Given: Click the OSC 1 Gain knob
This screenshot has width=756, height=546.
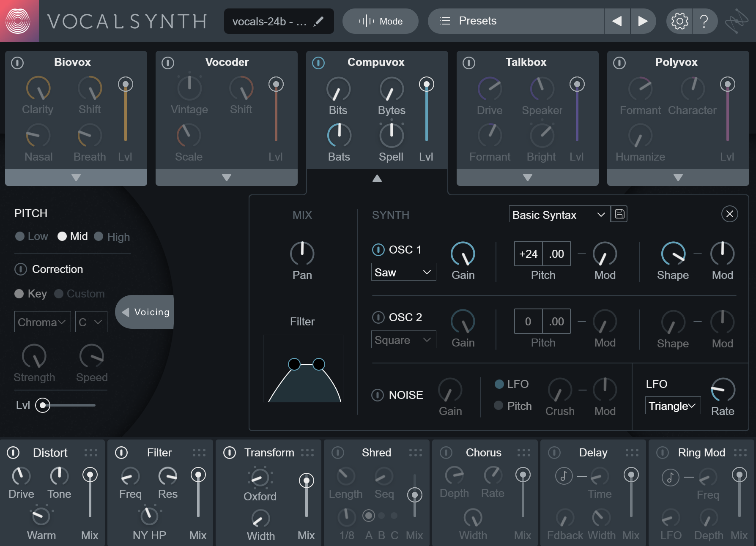Looking at the screenshot, I should [x=463, y=254].
